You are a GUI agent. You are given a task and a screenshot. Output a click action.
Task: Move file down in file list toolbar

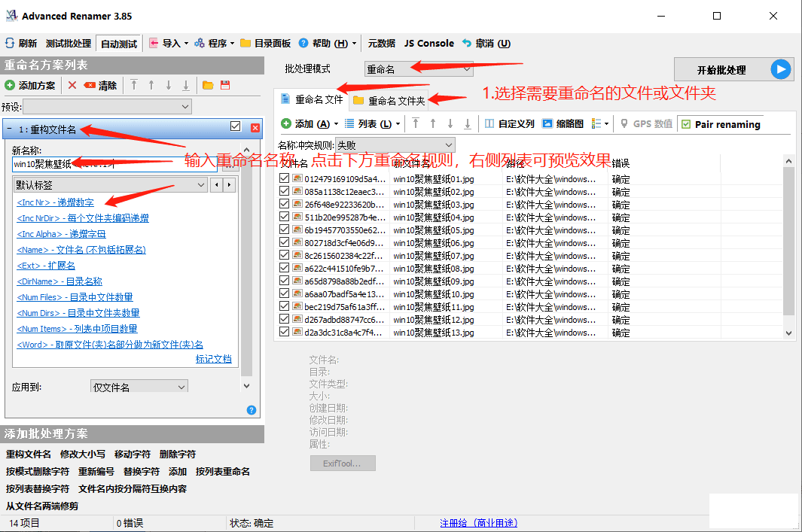point(450,123)
